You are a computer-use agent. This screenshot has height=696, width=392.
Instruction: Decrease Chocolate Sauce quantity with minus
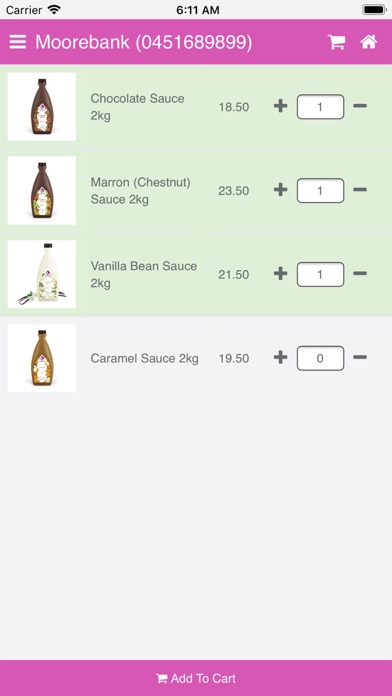click(360, 106)
